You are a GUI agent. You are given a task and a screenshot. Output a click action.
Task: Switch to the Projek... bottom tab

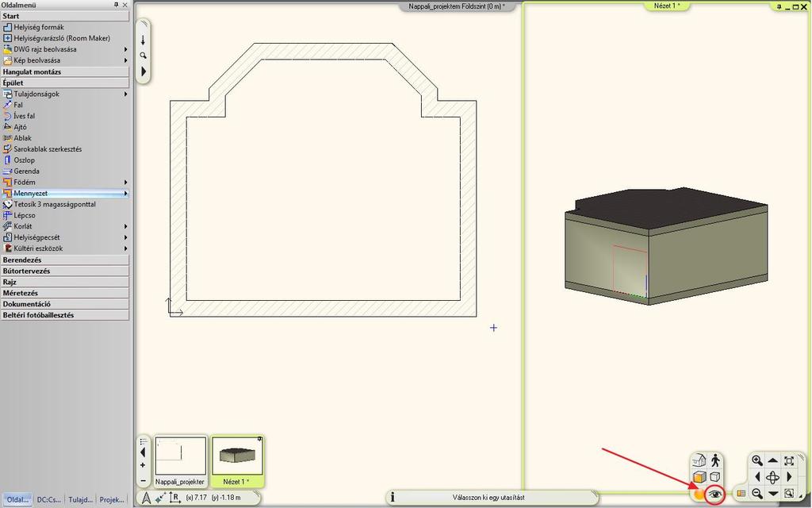(112, 500)
